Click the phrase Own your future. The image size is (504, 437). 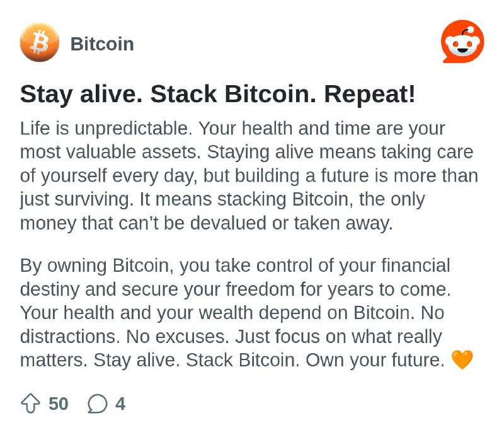(x=375, y=360)
